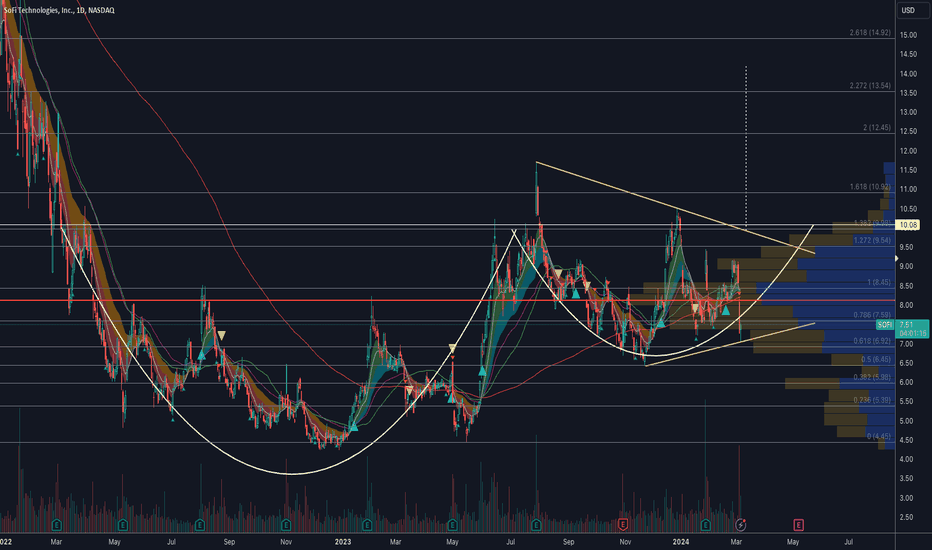Select the 2.272 (13.54) Fibonacci level label

pos(870,86)
